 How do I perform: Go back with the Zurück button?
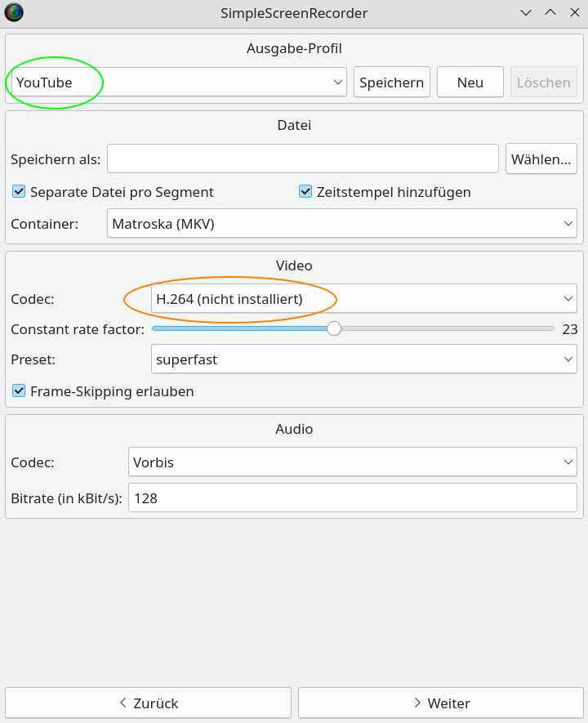point(149,703)
